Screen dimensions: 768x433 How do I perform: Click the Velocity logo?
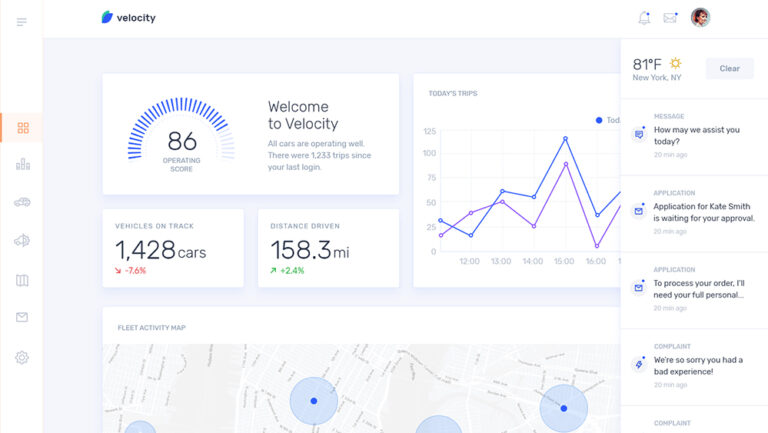129,17
